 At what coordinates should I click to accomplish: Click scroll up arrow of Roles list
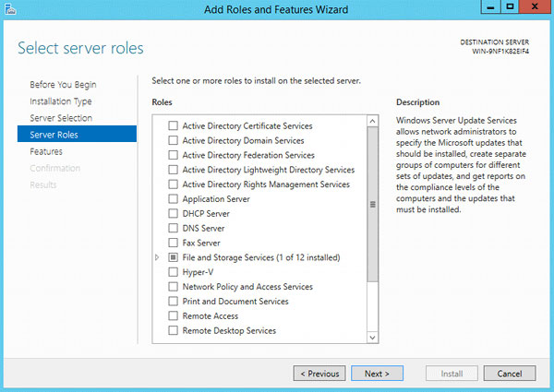372,122
